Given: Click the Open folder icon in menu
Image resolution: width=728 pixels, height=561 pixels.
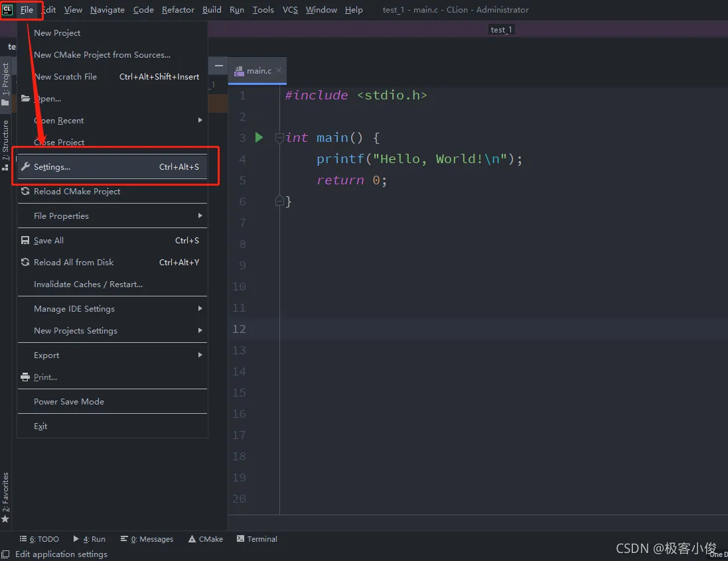Looking at the screenshot, I should click(x=25, y=98).
